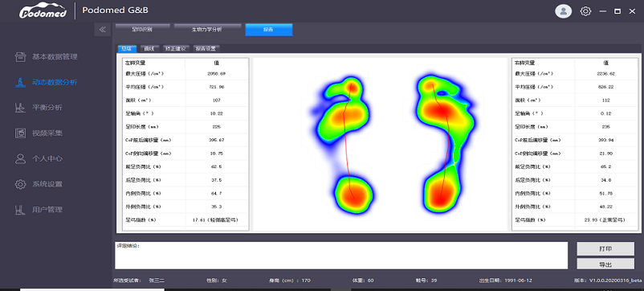Switch to the 足印识别 tab

pos(142,30)
